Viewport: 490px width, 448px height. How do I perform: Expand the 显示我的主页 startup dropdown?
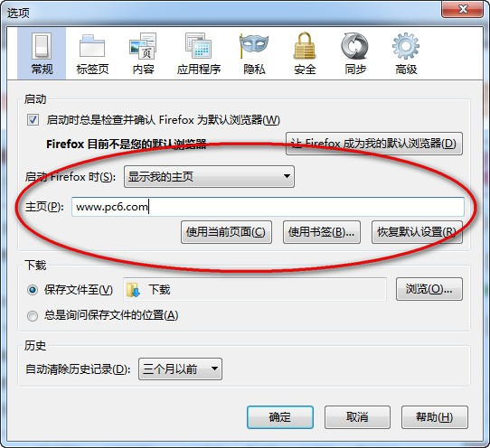click(209, 177)
